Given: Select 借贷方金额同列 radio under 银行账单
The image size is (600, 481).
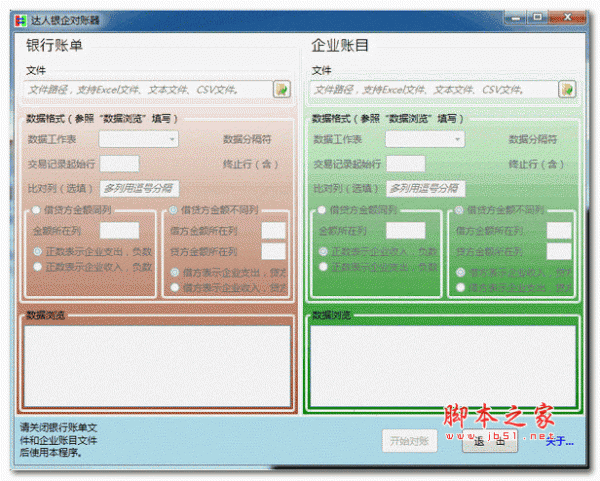Looking at the screenshot, I should tap(38, 211).
